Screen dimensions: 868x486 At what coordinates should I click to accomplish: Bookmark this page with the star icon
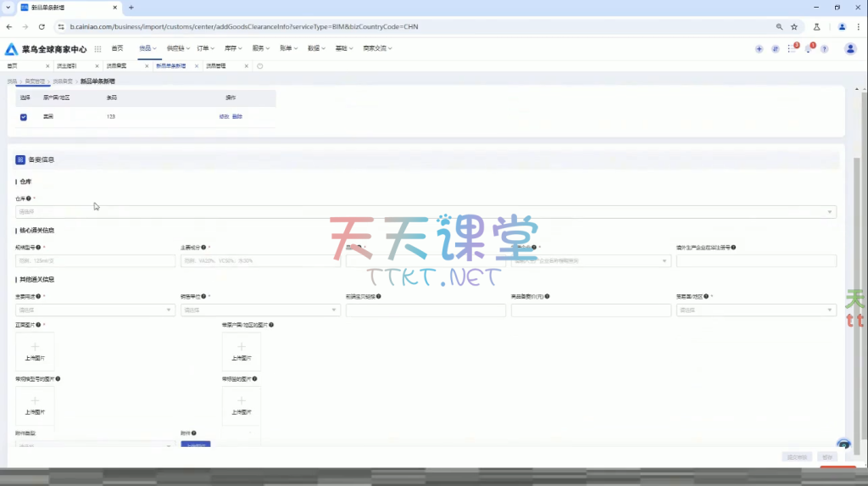pyautogui.click(x=794, y=26)
